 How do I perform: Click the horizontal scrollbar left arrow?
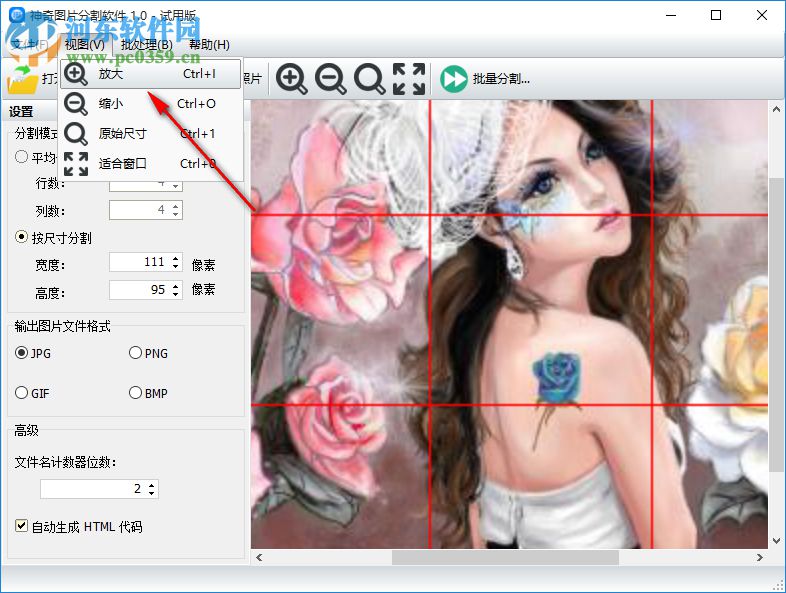[x=259, y=557]
